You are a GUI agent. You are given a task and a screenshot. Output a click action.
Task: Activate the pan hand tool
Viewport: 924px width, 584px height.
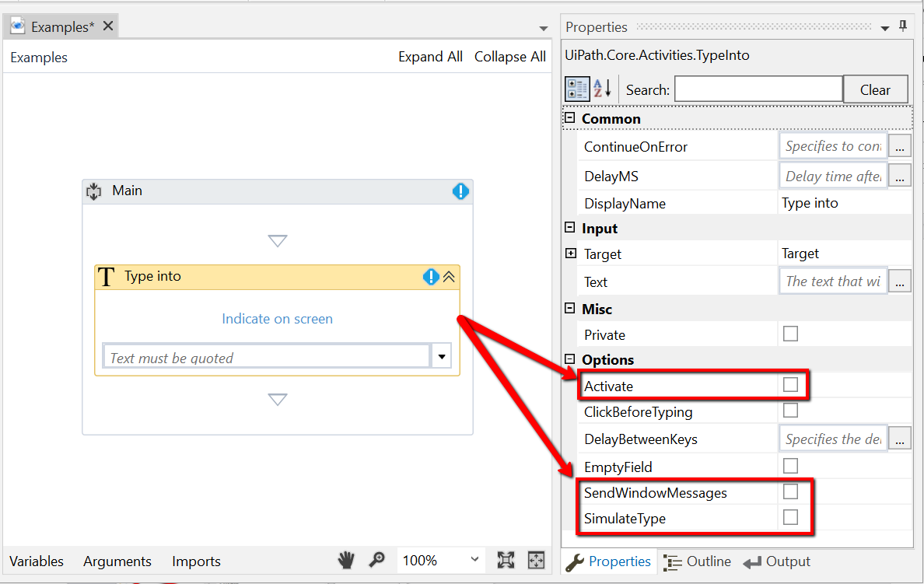346,560
